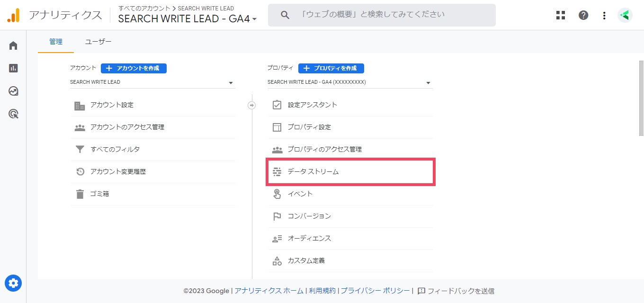Open the three-dot more options menu
This screenshot has height=303, width=644.
604,15
